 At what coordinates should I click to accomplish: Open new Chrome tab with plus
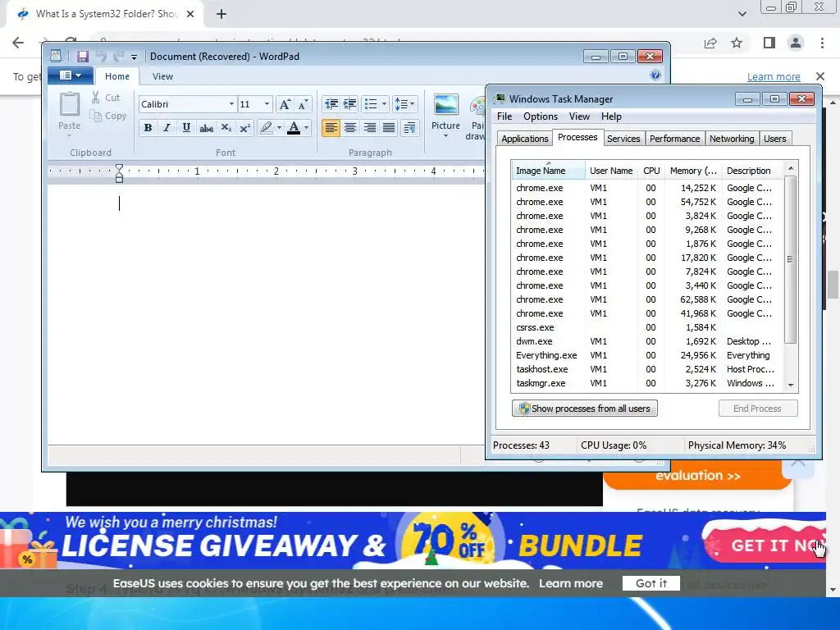[221, 15]
